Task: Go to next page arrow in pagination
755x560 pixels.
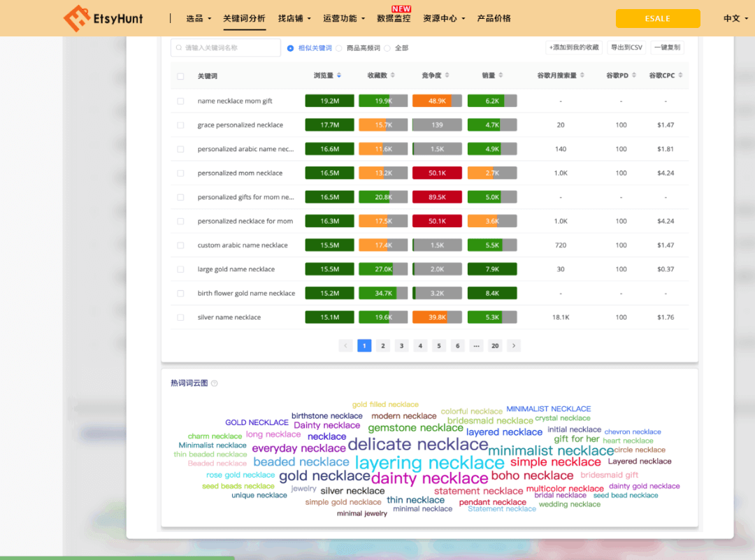Action: pyautogui.click(x=514, y=345)
